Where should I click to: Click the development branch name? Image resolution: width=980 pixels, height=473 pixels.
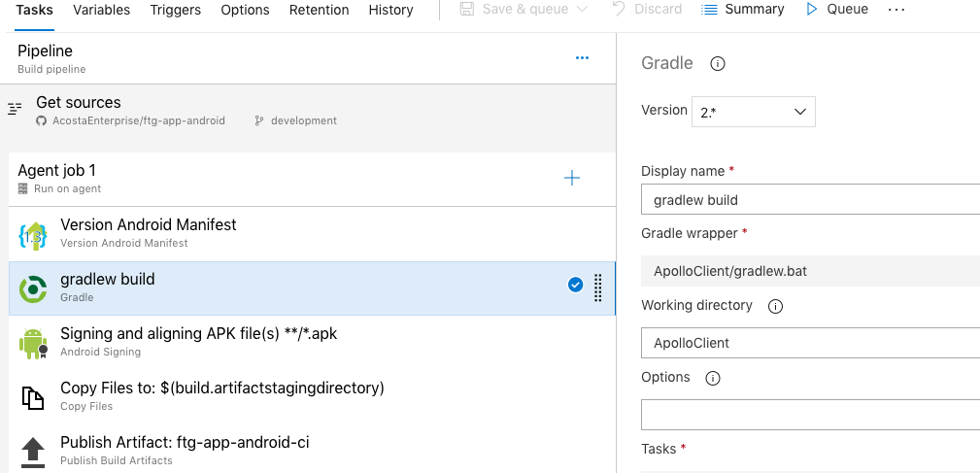coord(304,120)
